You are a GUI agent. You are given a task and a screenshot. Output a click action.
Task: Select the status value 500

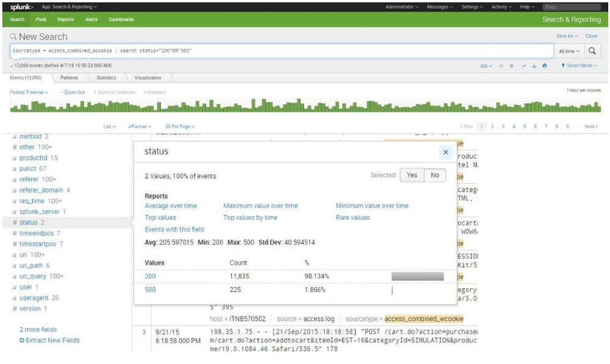(x=150, y=290)
